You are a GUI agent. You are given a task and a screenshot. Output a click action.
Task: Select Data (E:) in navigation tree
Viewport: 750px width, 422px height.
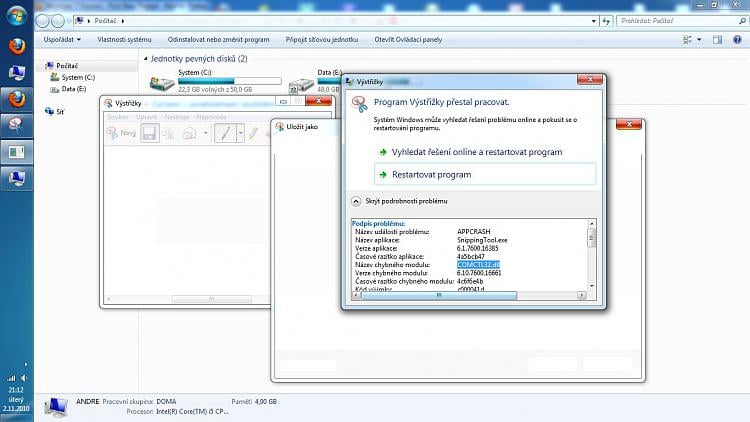pos(74,89)
